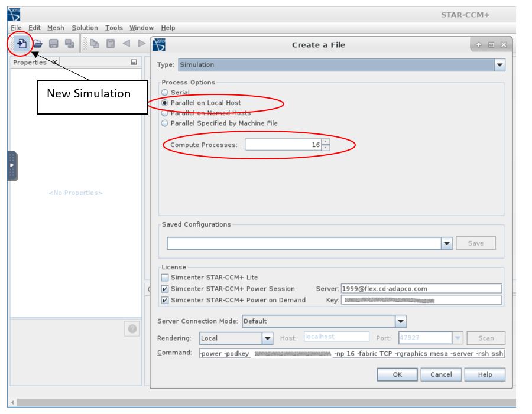
Task: Click the license Key input field
Action: 421,300
